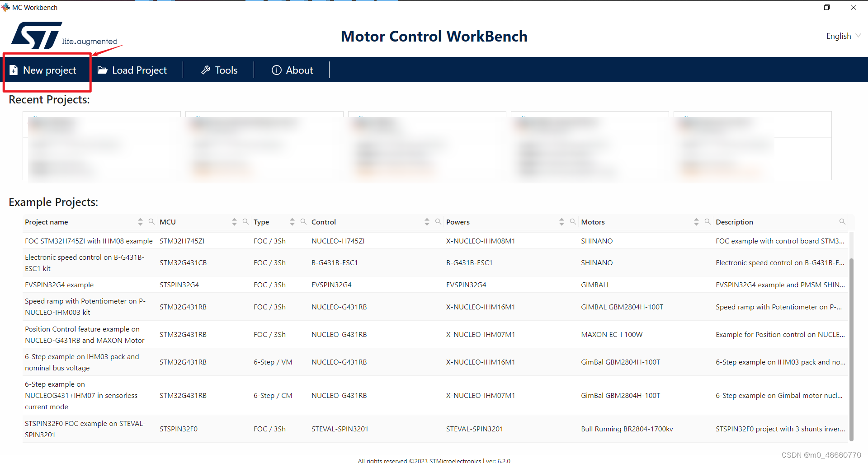The image size is (868, 463).
Task: Click the Tools wrench icon
Action: tap(206, 70)
